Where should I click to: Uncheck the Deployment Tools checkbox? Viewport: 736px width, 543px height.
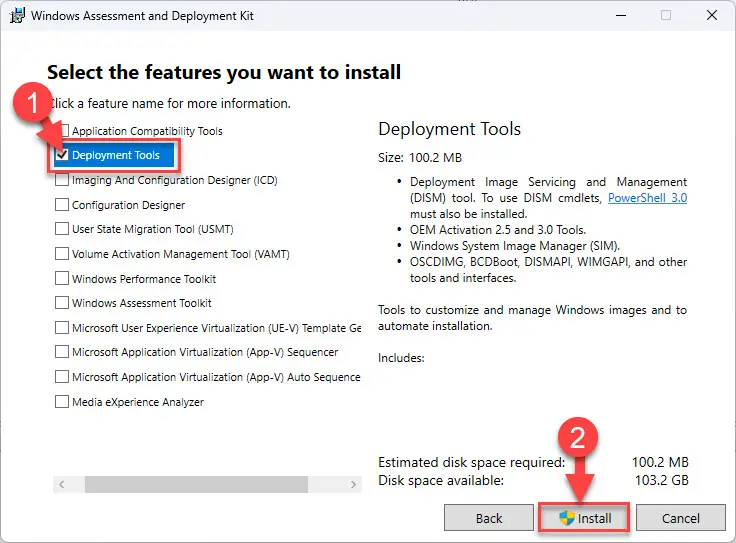pos(62,155)
